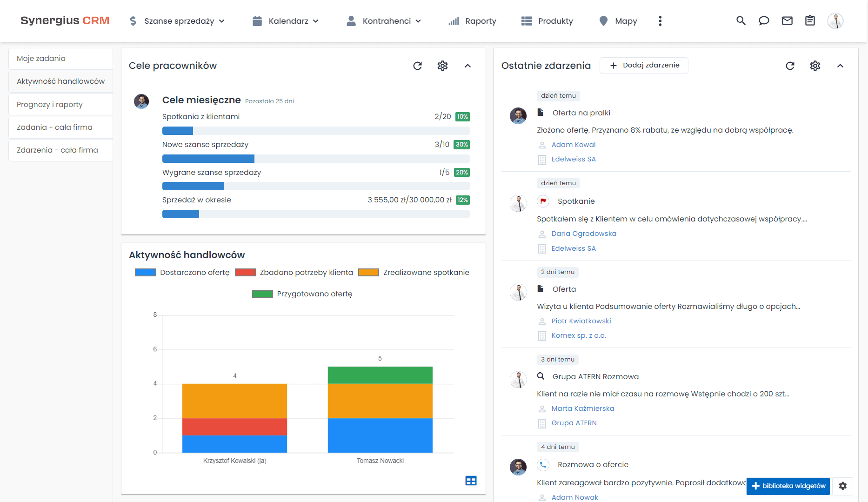This screenshot has width=868, height=502.
Task: Refresh the Cele pracowników widget
Action: click(417, 66)
